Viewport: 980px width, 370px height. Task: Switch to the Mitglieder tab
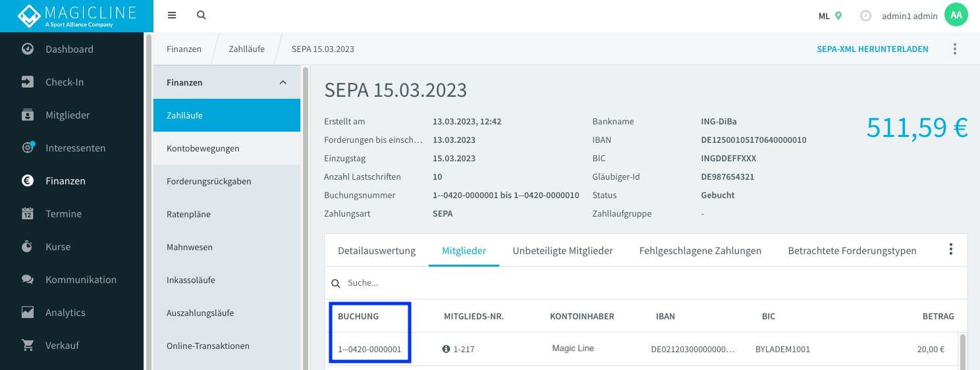coord(464,250)
